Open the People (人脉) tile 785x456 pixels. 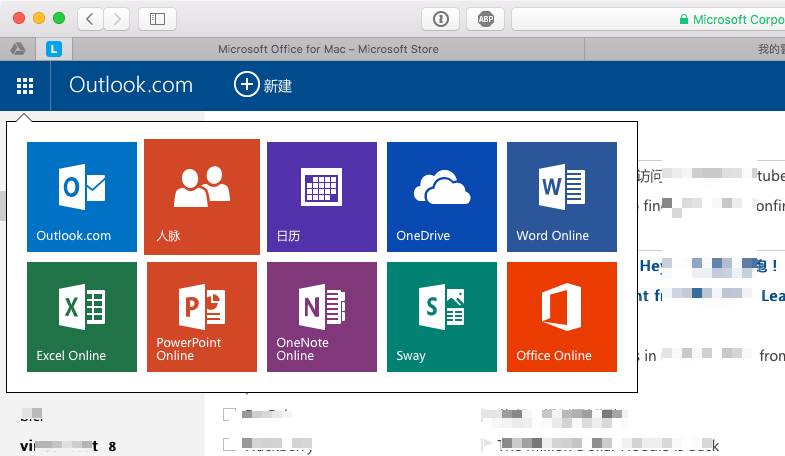click(x=202, y=197)
